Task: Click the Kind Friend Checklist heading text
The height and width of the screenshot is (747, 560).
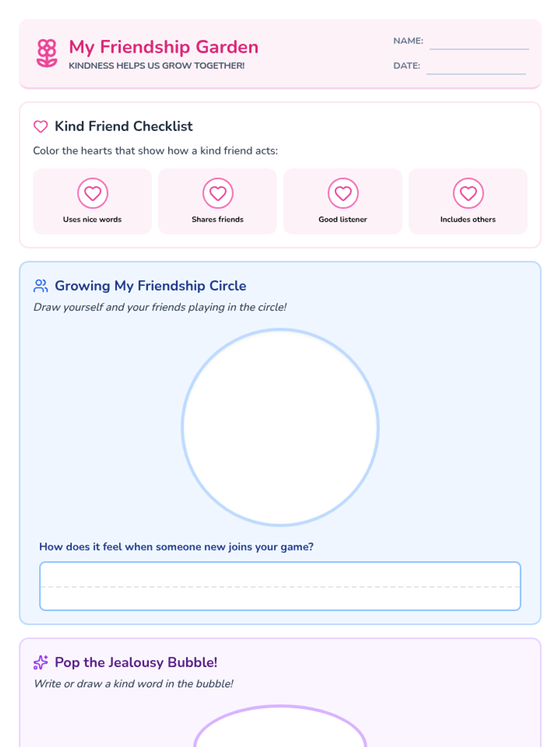Action: coord(124,127)
